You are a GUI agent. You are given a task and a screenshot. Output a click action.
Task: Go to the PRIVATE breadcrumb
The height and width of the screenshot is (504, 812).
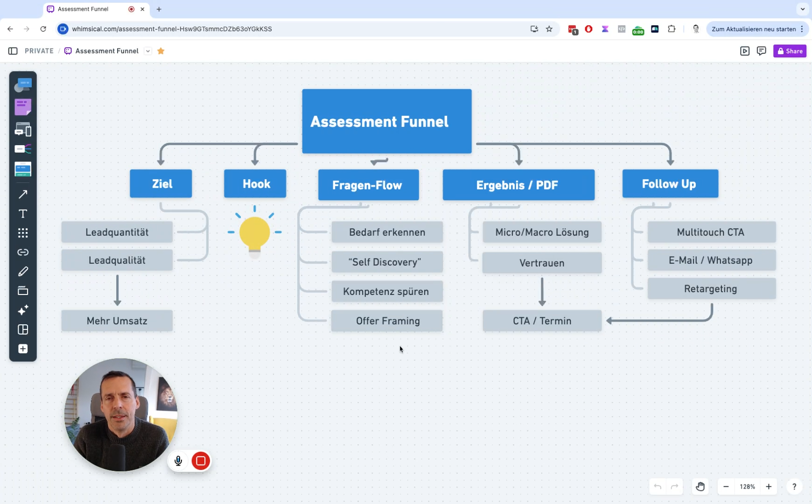coord(39,51)
